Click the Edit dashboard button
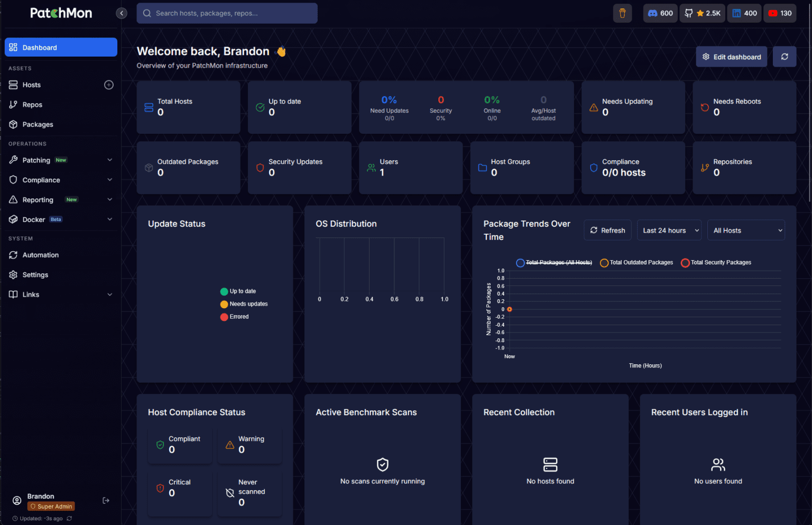This screenshot has width=812, height=525. click(x=732, y=57)
